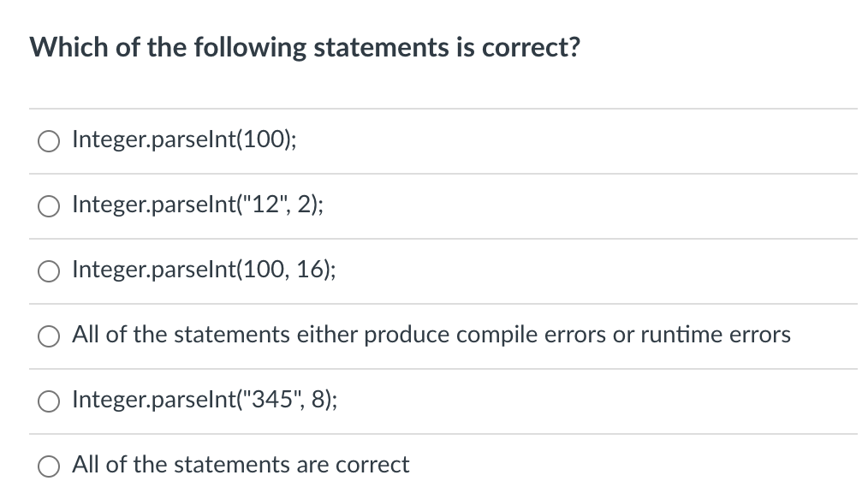This screenshot has width=868, height=493.
Task: Select the radio button for compile or runtime errors
Action: pyautogui.click(x=49, y=336)
